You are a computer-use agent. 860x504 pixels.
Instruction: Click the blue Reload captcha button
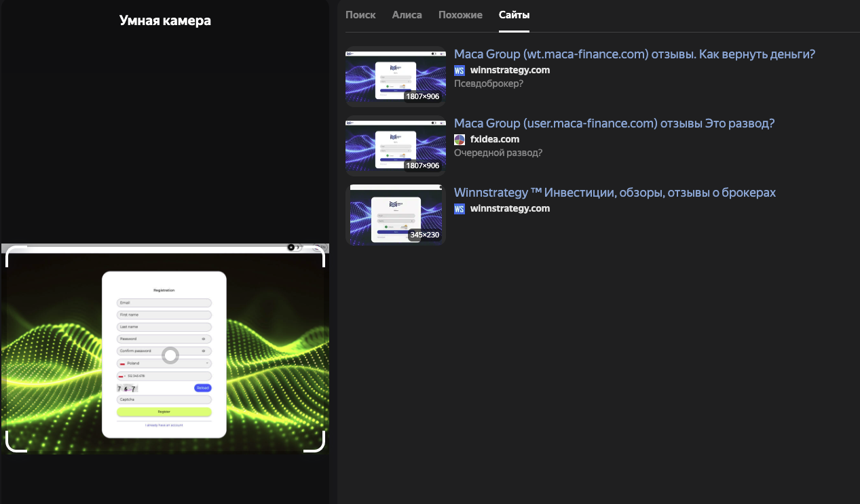pos(203,388)
